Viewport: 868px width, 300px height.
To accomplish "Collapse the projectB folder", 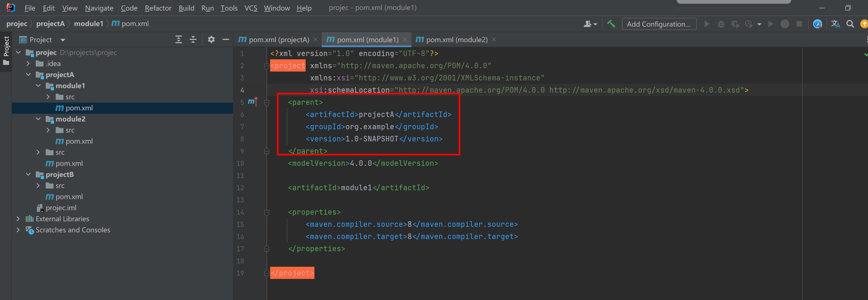I will point(28,175).
